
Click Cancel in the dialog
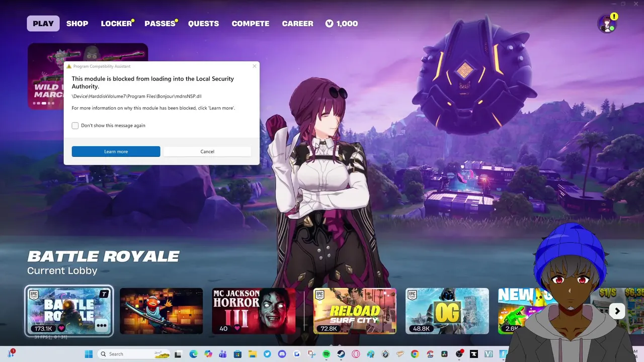[x=207, y=151]
